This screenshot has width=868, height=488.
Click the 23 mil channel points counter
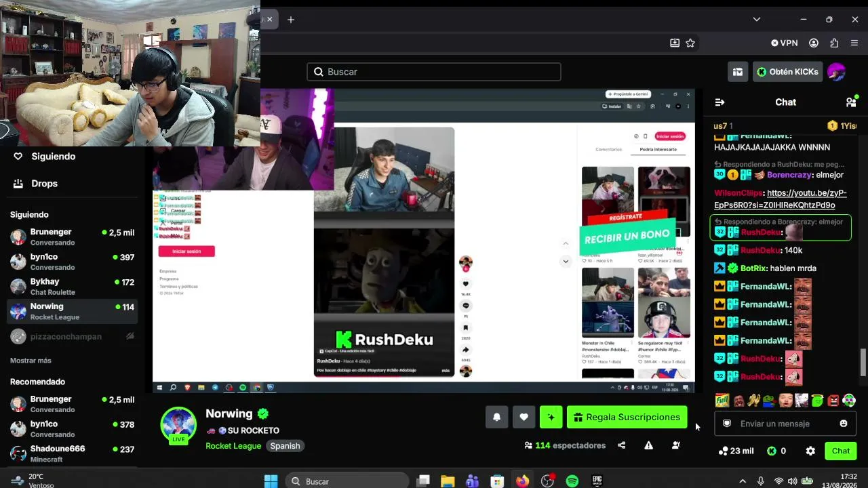[x=736, y=451]
